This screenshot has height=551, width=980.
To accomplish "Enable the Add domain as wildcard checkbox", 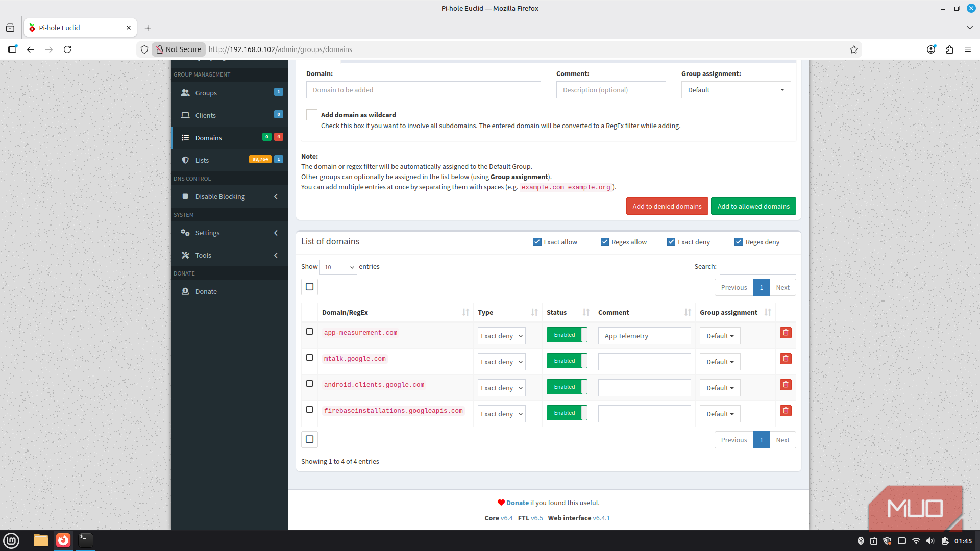I will click(x=312, y=115).
